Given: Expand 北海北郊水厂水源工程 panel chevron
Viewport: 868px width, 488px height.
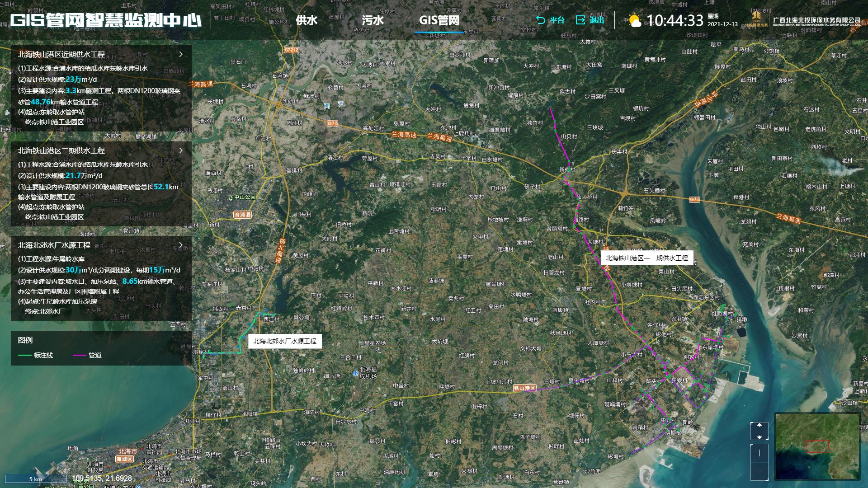Looking at the screenshot, I should pos(181,245).
